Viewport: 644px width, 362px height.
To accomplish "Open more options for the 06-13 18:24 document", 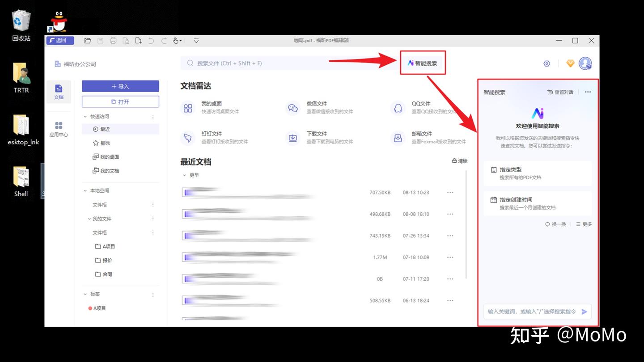I will coord(450,300).
